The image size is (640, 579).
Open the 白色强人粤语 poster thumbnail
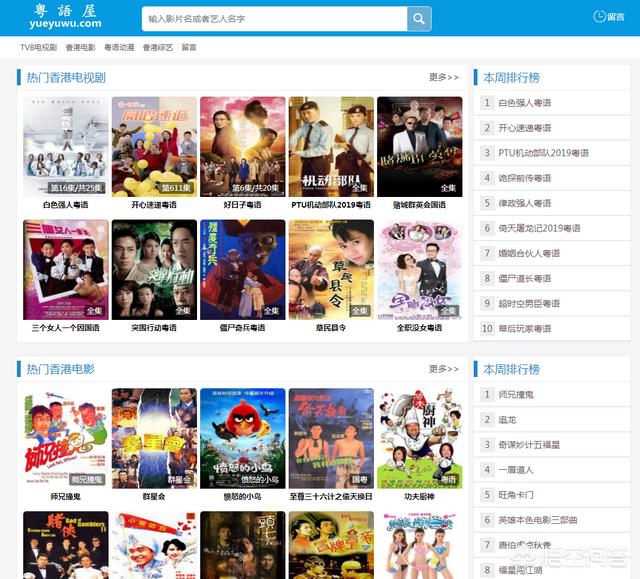66,147
